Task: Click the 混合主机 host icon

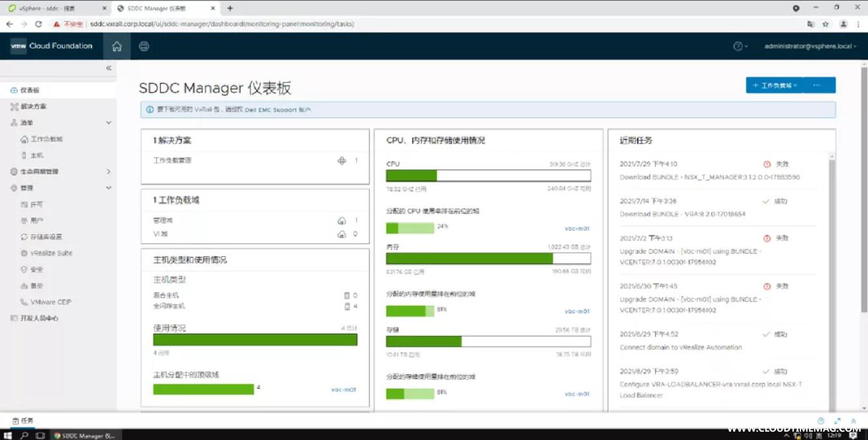Action: pos(347,295)
